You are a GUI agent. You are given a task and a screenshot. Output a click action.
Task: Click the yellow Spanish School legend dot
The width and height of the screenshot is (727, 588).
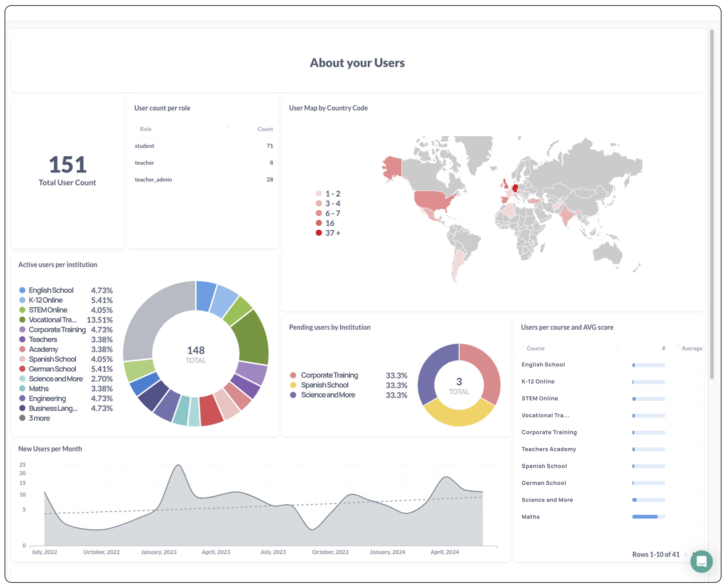[x=294, y=385]
